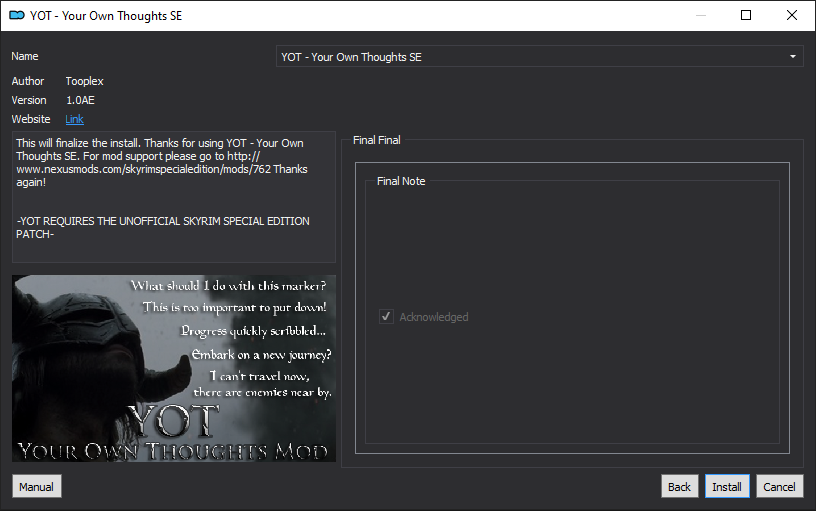The image size is (816, 511).
Task: Click the Version label
Action: 29,100
